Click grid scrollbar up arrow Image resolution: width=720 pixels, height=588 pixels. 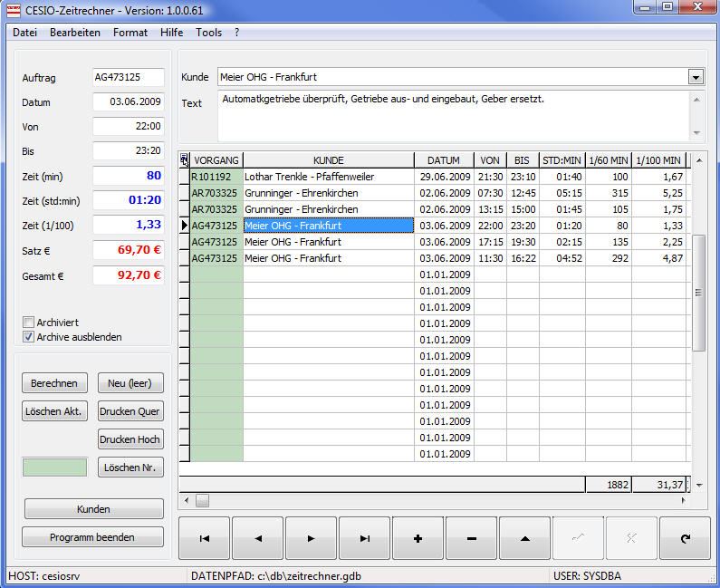click(x=698, y=160)
